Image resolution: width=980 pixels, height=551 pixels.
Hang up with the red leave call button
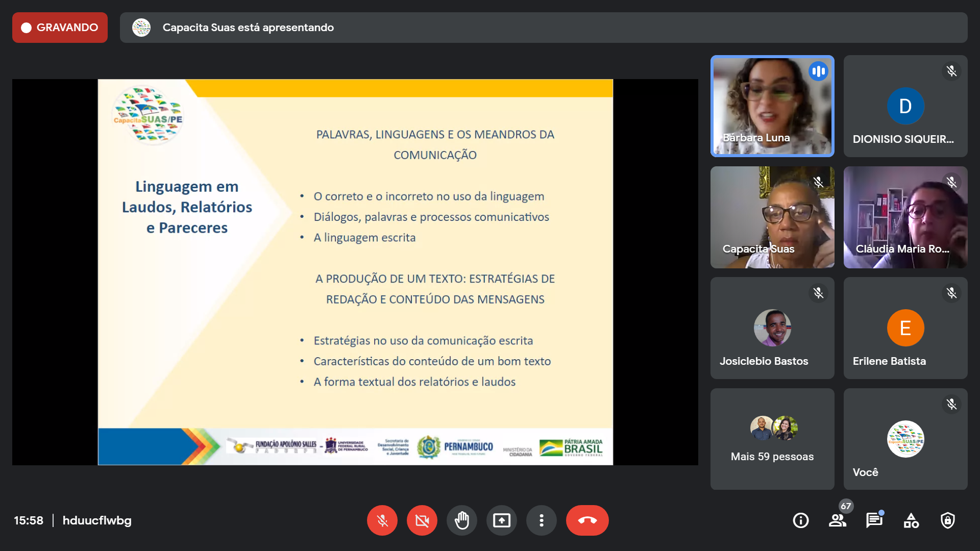[587, 520]
